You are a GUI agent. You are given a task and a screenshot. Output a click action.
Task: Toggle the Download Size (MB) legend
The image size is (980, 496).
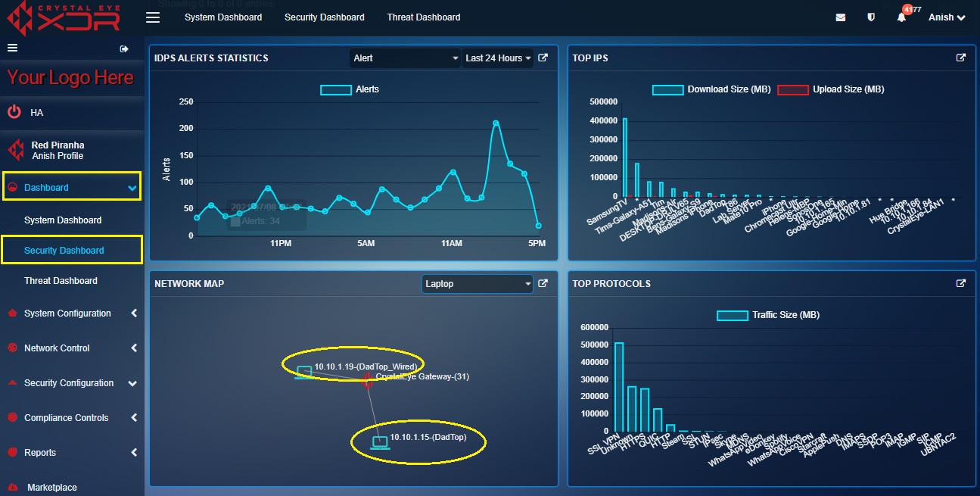pos(711,89)
